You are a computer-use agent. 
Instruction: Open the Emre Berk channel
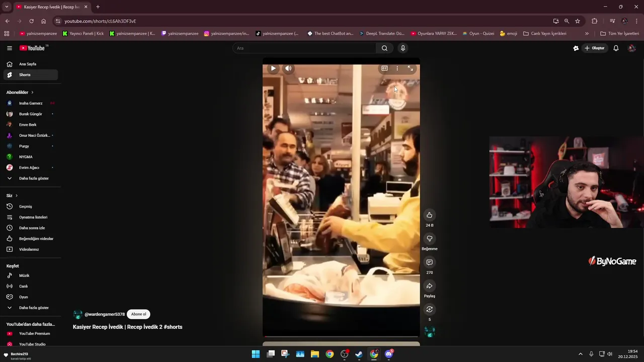click(31, 125)
